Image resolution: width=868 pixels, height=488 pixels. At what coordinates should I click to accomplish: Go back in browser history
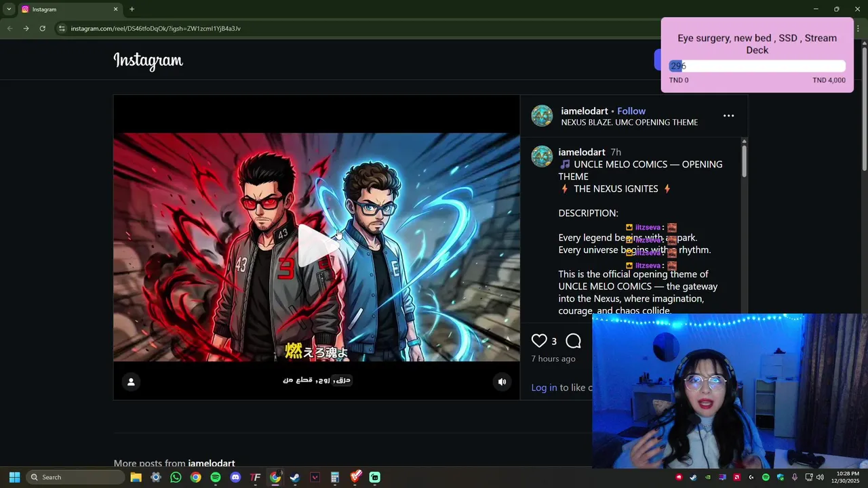pos(9,28)
